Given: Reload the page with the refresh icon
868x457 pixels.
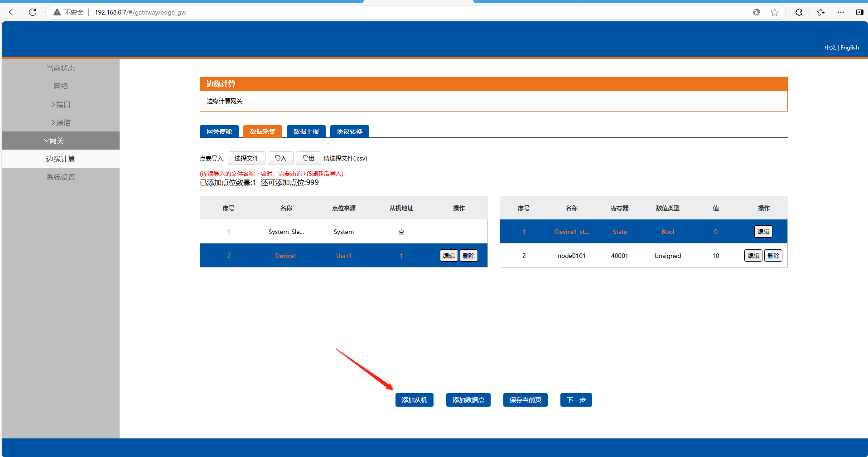Looking at the screenshot, I should [x=33, y=12].
